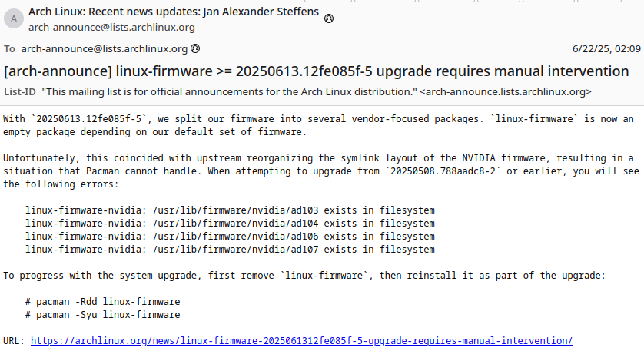Click the To recipient arch-announce@lists.archlinux.org

click(105, 49)
